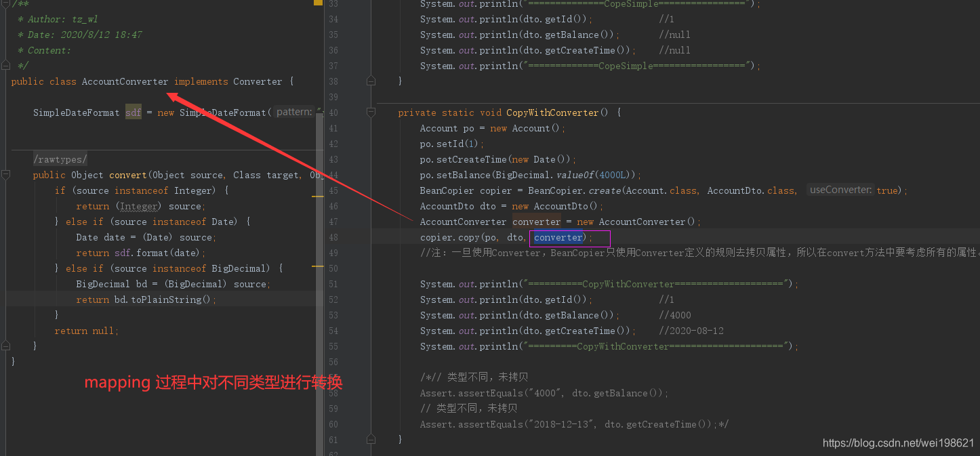980x456 pixels.
Task: Click the fold end marker on line 61
Action: [371, 440]
